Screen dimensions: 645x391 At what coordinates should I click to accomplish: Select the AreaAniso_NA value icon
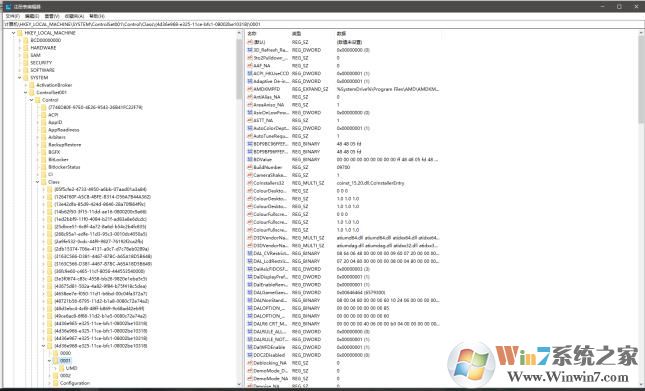click(250, 104)
